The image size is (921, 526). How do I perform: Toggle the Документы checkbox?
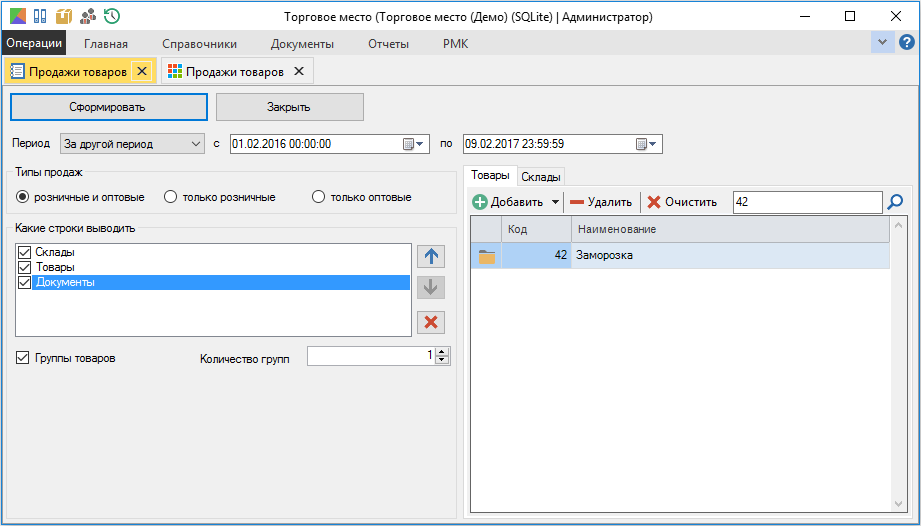[24, 283]
